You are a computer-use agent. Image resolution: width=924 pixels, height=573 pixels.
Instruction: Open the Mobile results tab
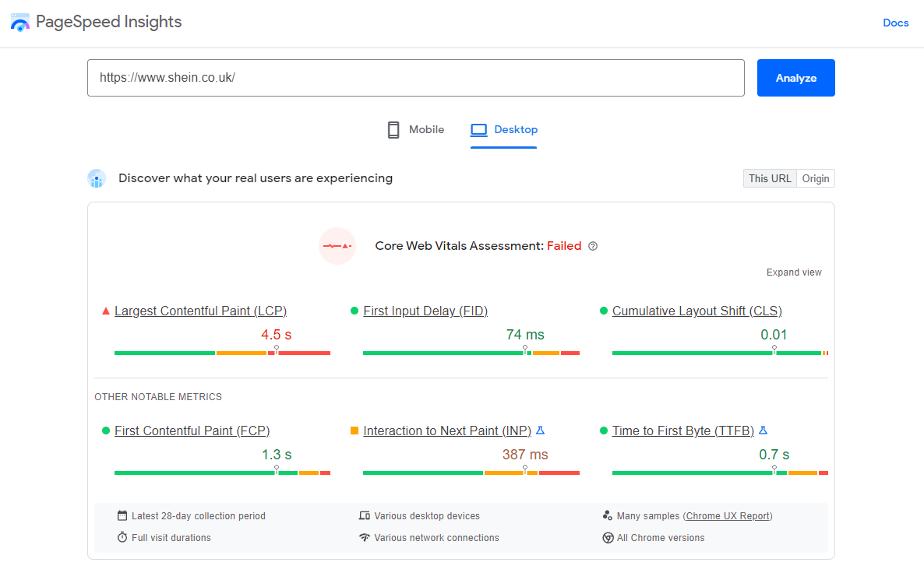pos(416,130)
